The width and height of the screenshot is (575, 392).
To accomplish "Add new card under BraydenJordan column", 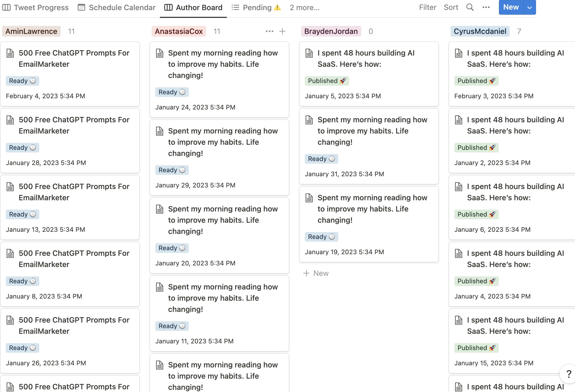I will pos(316,273).
